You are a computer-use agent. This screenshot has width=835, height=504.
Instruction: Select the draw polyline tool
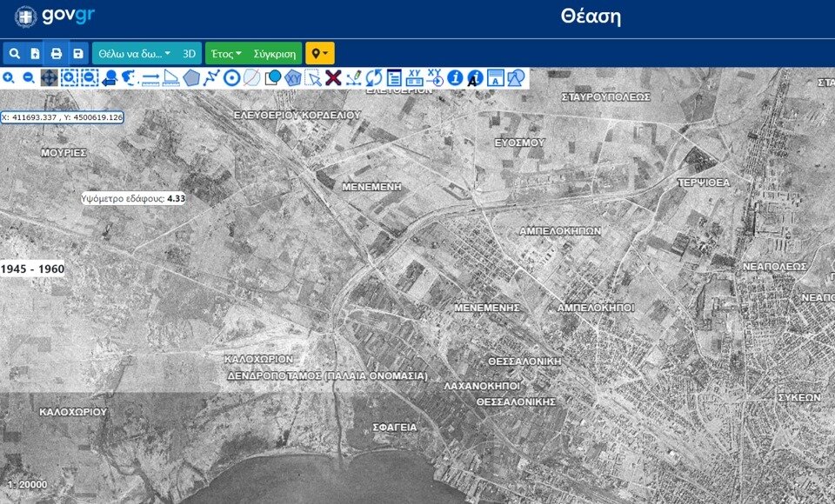click(211, 77)
